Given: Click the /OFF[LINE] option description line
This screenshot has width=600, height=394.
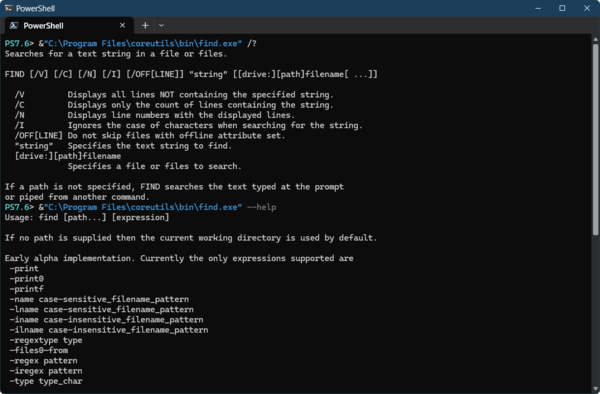Looking at the screenshot, I should tap(150, 136).
